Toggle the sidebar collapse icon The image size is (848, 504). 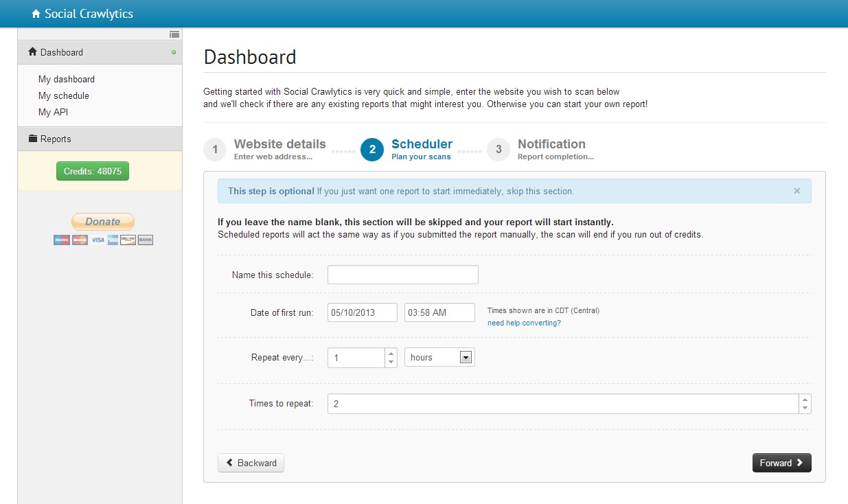(174, 34)
